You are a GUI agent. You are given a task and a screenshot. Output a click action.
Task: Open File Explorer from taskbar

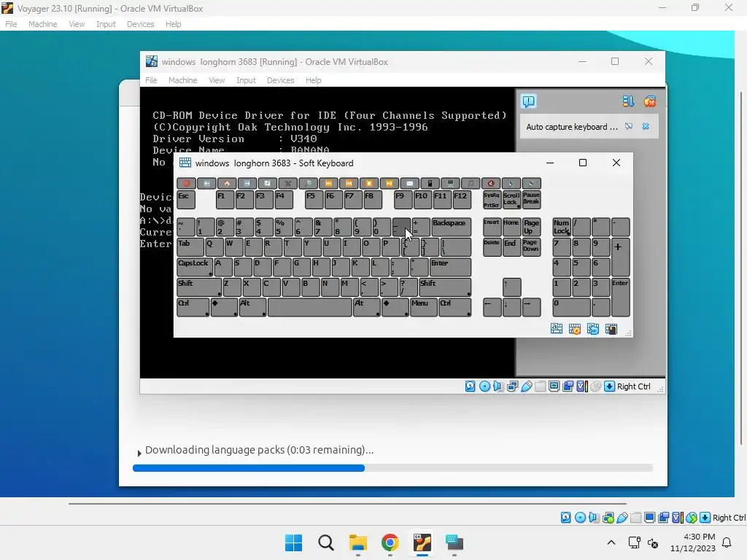[x=357, y=542]
